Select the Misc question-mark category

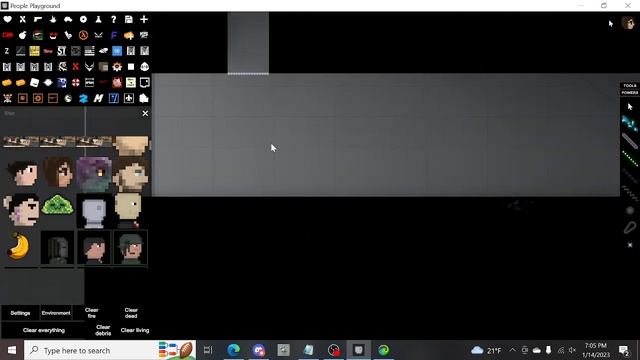click(113, 19)
